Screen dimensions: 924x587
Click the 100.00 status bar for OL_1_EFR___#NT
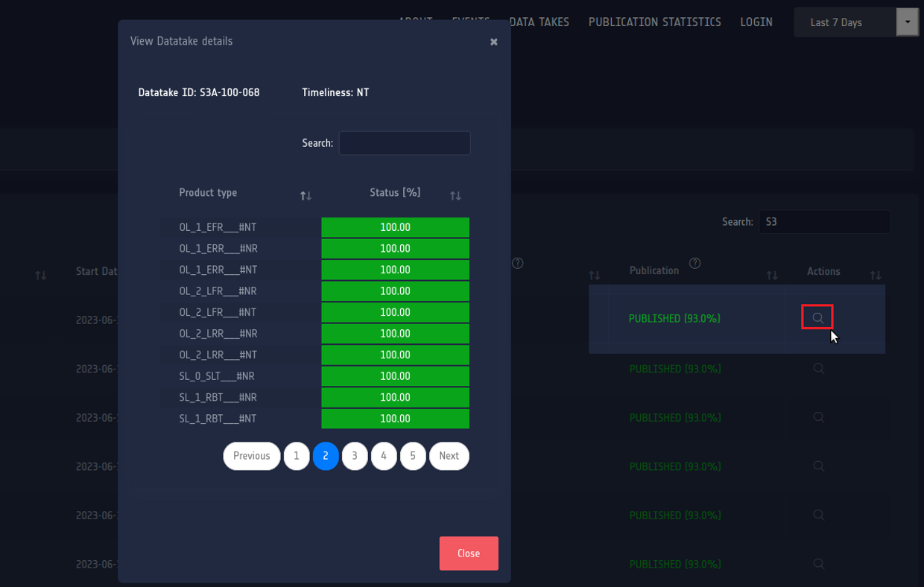396,227
